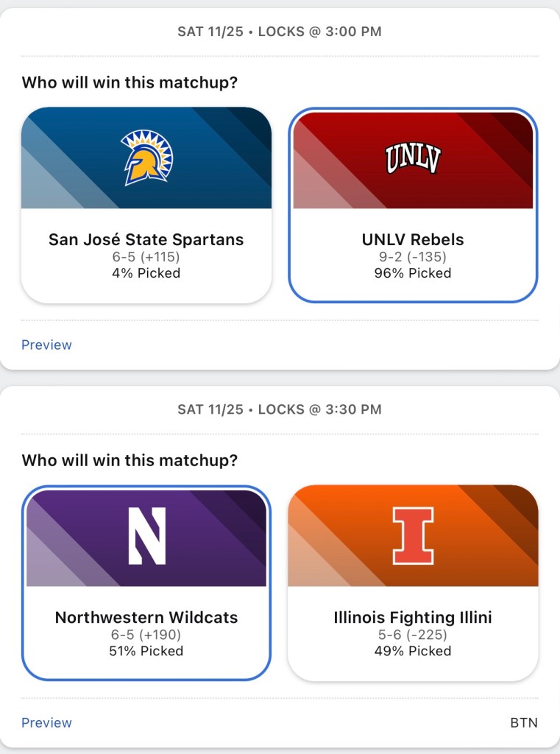Tap the Illinois orange block I logo
560x754 pixels.
pyautogui.click(x=412, y=536)
